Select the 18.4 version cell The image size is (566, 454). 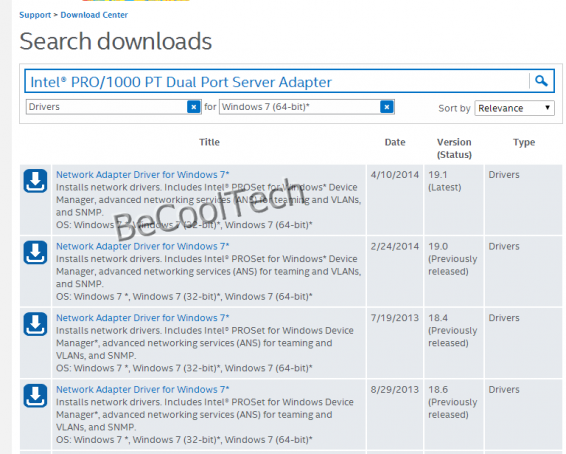tap(454, 343)
